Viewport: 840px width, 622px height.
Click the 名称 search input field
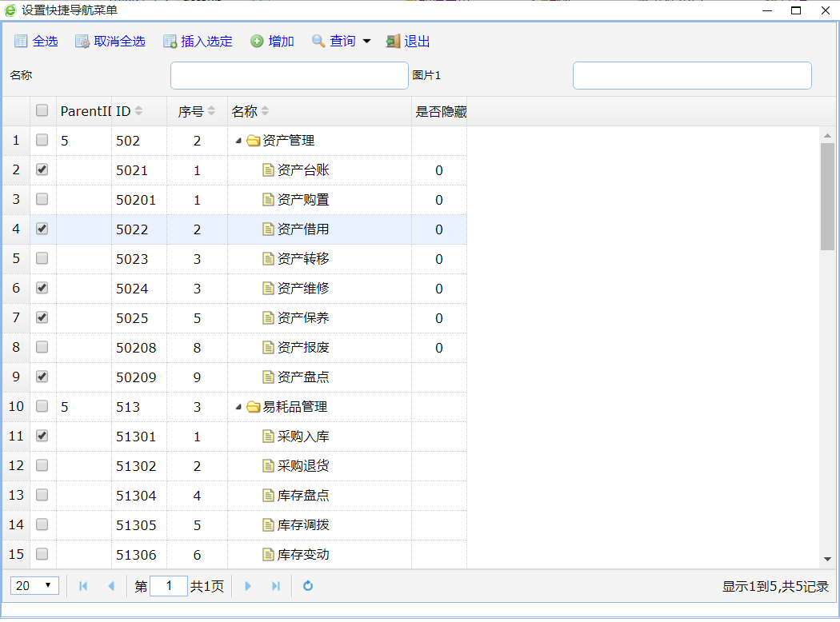[x=289, y=76]
